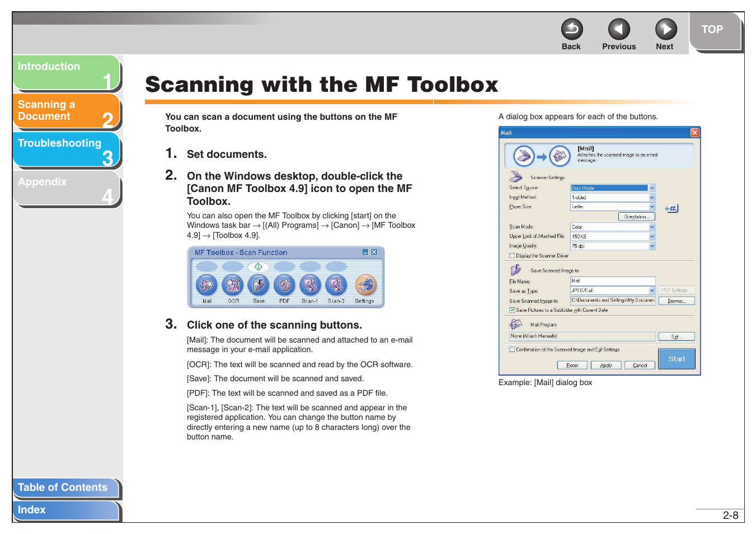The height and width of the screenshot is (534, 756).
Task: Minimize the MF Toolbox window
Action: click(365, 252)
